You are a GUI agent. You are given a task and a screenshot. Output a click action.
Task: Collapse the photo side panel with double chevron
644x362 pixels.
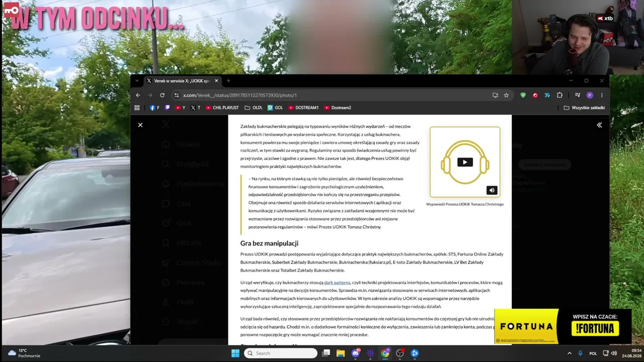click(x=599, y=125)
